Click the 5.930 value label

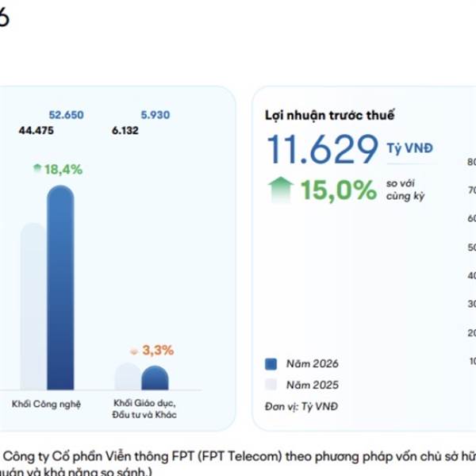155,116
